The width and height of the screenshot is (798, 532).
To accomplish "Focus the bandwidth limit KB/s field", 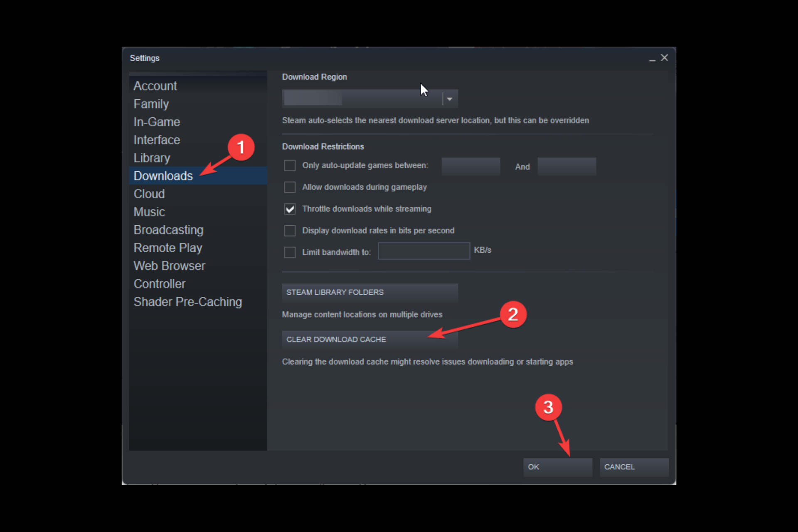I will click(x=424, y=251).
